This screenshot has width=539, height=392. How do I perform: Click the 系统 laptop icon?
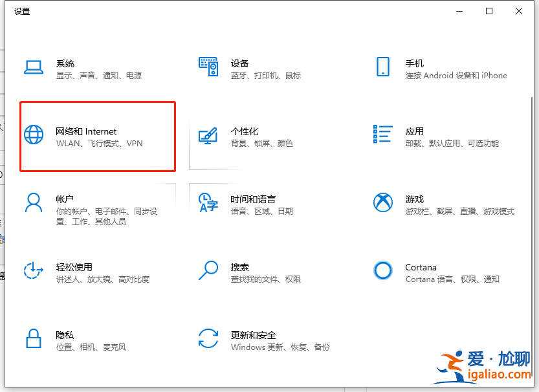(33, 67)
